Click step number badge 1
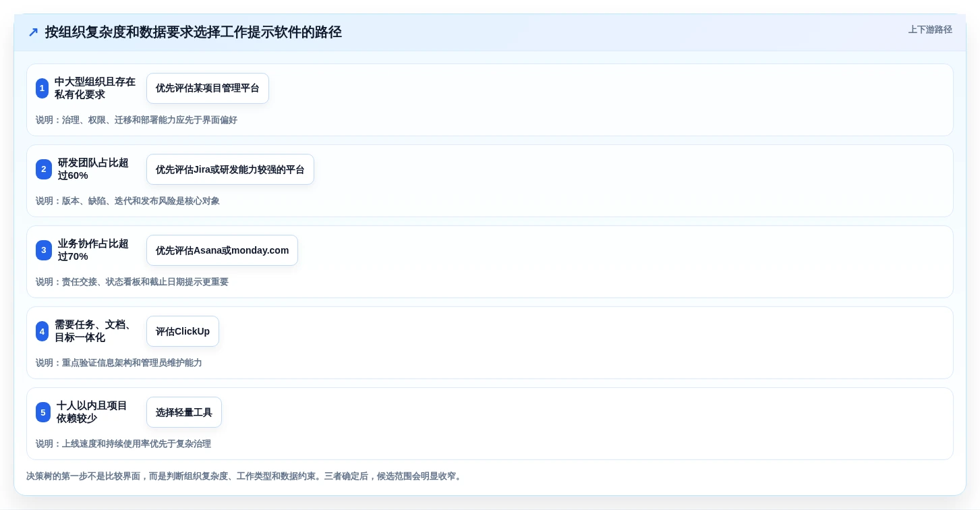The image size is (980, 510). (x=42, y=88)
